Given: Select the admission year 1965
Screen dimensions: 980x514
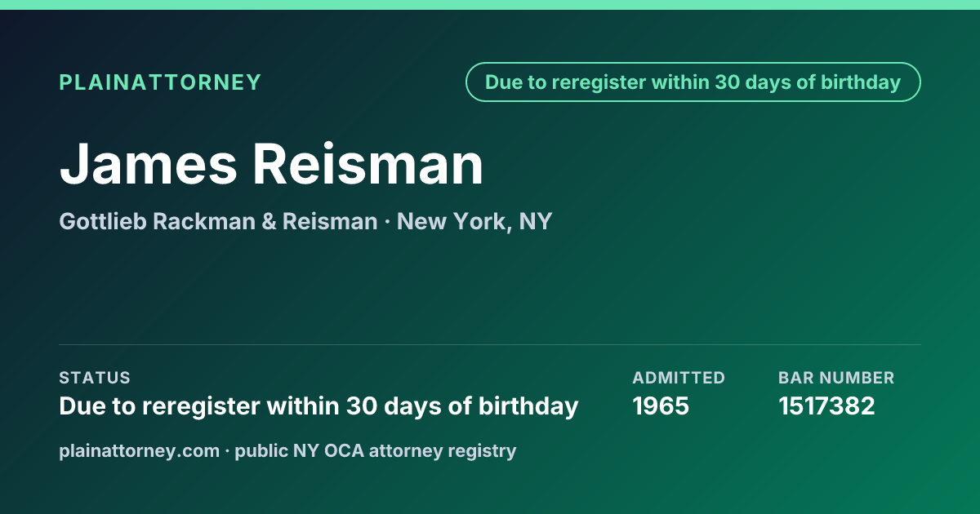Looking at the screenshot, I should click(661, 405).
